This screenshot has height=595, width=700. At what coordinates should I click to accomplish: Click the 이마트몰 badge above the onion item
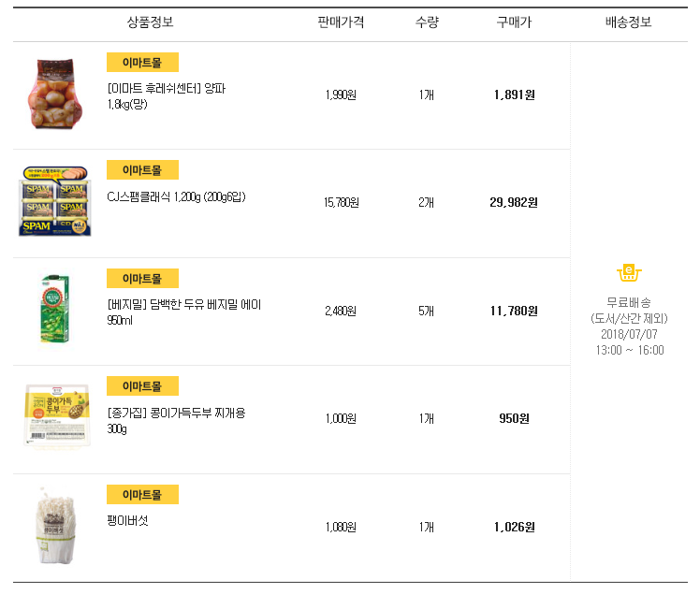pyautogui.click(x=142, y=63)
